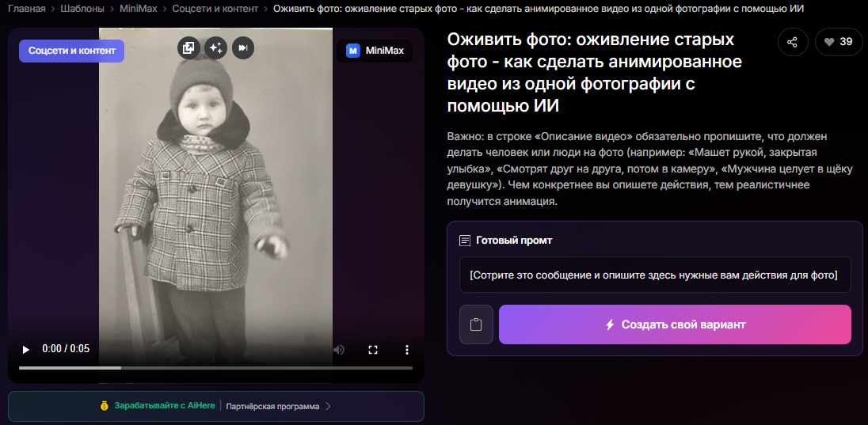Click the old child photo thumbnail
Image resolution: width=868 pixels, height=425 pixels.
pos(216,205)
